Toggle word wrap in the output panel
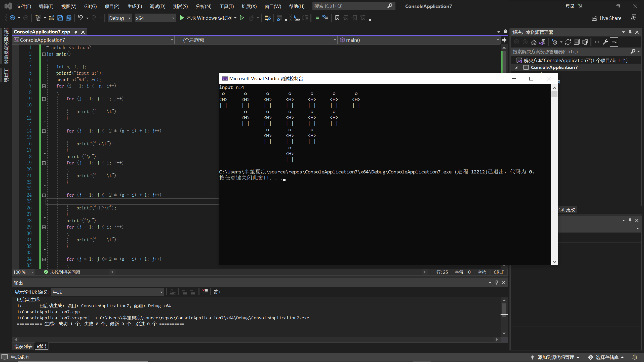The image size is (644, 362). 217,292
